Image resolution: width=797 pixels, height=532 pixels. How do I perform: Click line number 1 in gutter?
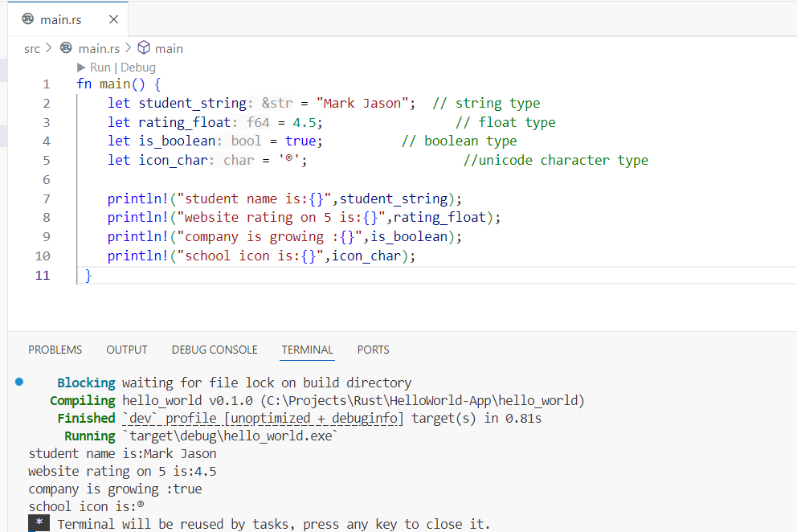pyautogui.click(x=47, y=84)
